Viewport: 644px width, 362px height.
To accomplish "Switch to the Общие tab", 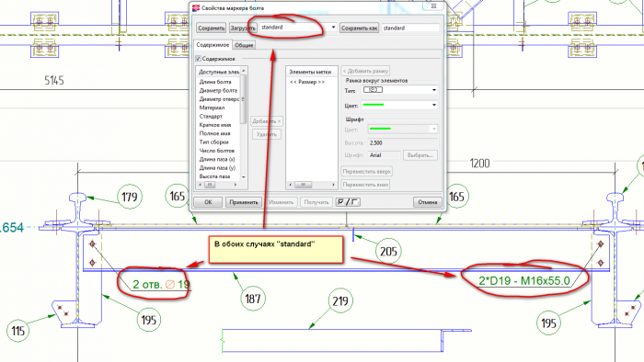I will tap(244, 45).
